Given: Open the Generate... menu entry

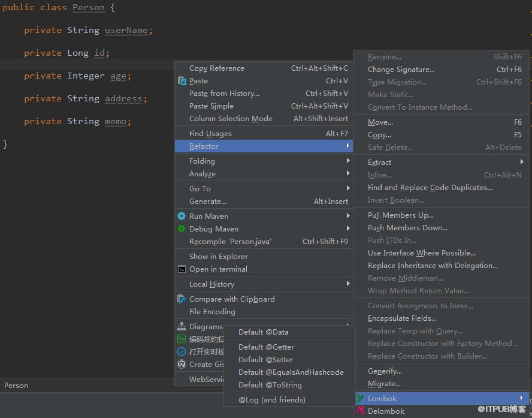Looking at the screenshot, I should point(264,202).
